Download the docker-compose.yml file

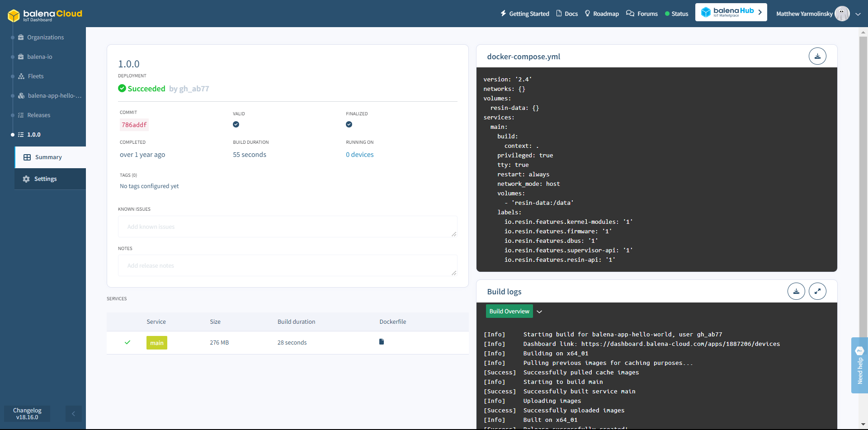click(x=817, y=57)
